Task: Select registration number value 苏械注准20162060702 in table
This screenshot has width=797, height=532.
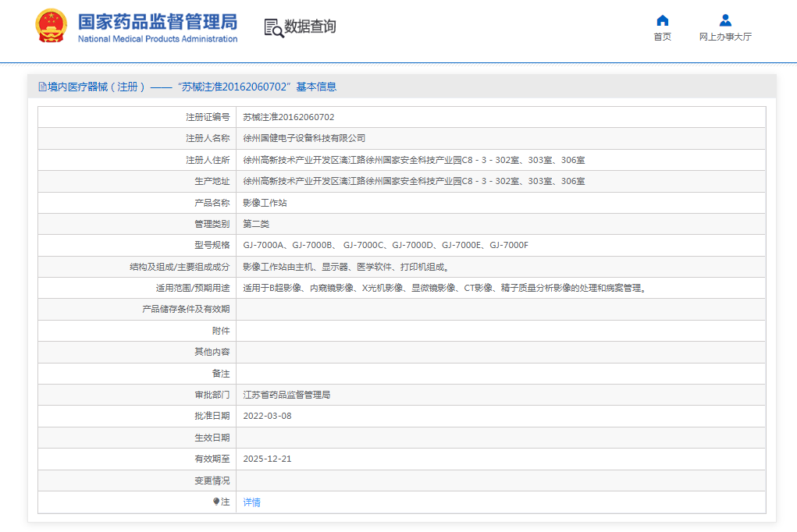Action: (x=288, y=118)
